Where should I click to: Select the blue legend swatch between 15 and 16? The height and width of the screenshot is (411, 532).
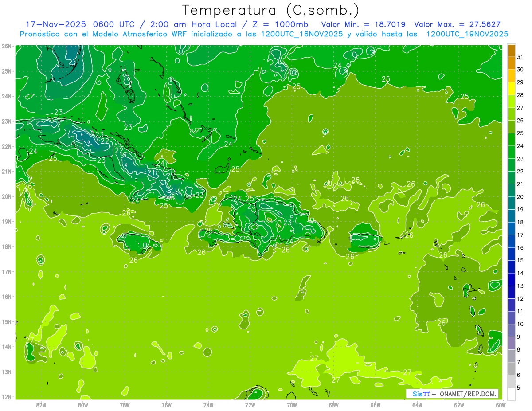511,254
